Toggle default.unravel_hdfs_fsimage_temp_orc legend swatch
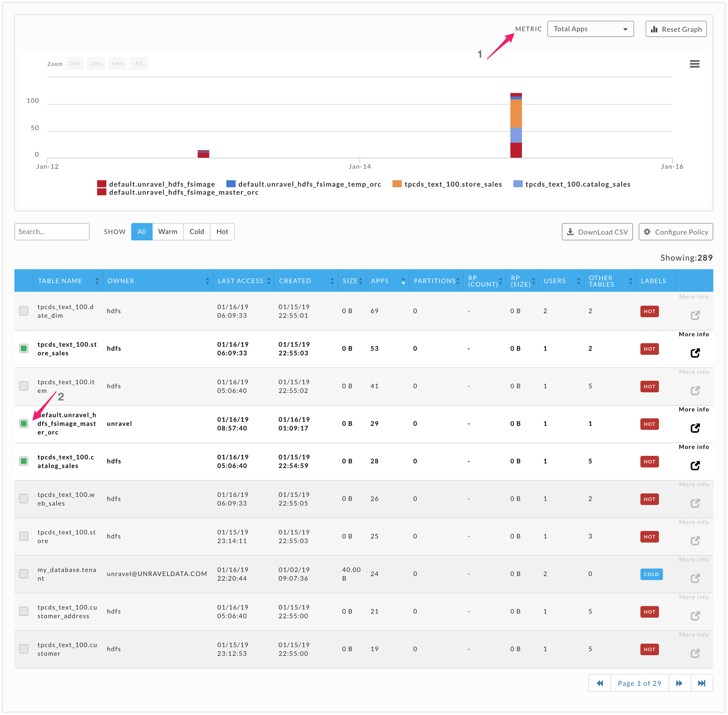The width and height of the screenshot is (728, 715). [x=231, y=184]
